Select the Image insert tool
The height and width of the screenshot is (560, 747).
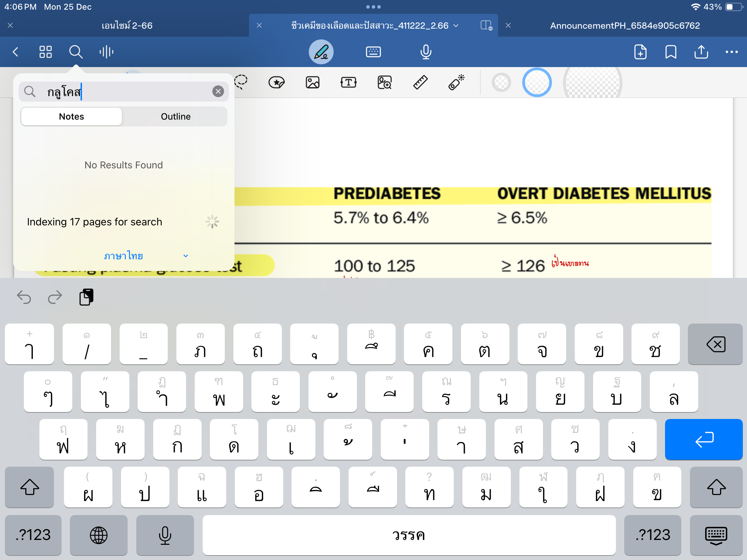[x=313, y=82]
